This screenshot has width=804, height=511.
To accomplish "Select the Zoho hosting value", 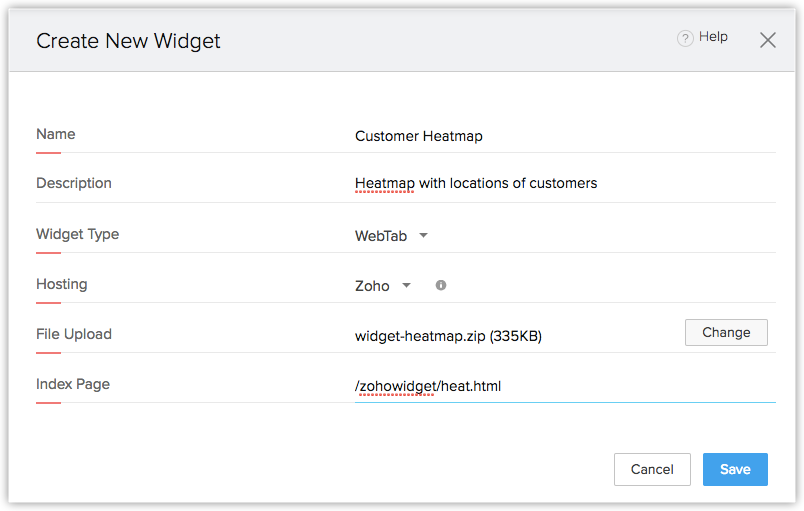I will [372, 285].
